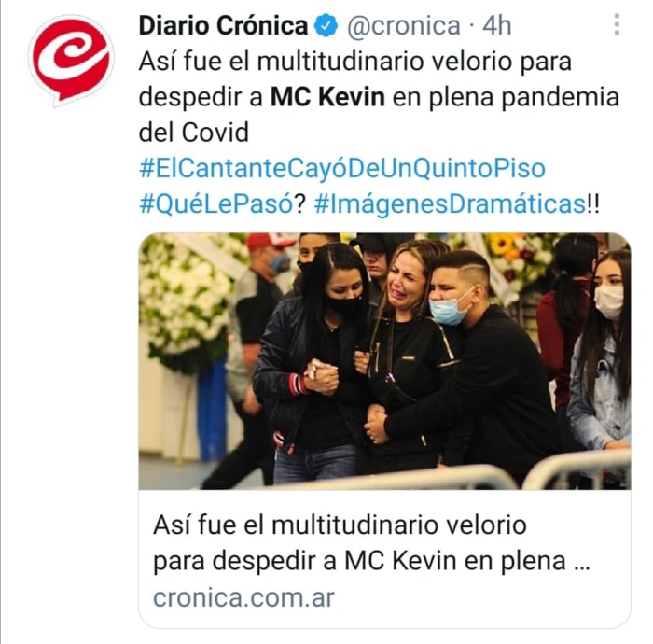653x644 pixels.
Task: Visit the cronica.com.ar domain link
Action: 243,597
